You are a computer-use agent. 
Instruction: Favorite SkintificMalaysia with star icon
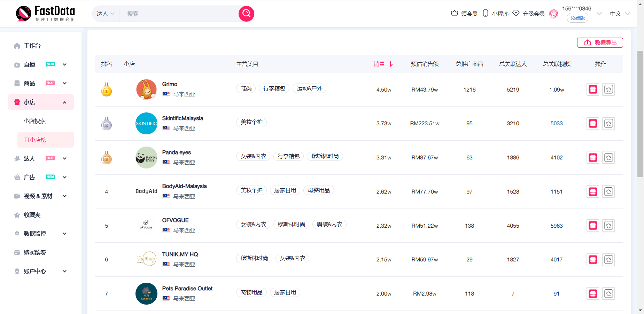(x=608, y=124)
